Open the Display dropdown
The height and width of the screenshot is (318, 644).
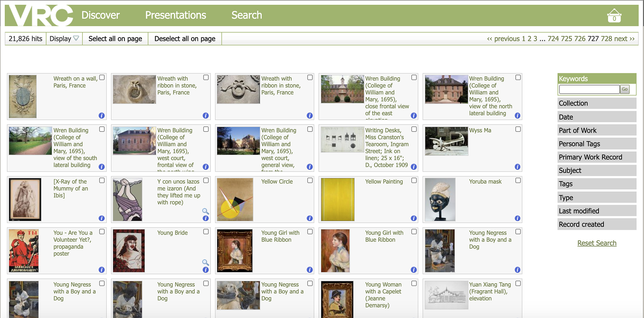64,39
